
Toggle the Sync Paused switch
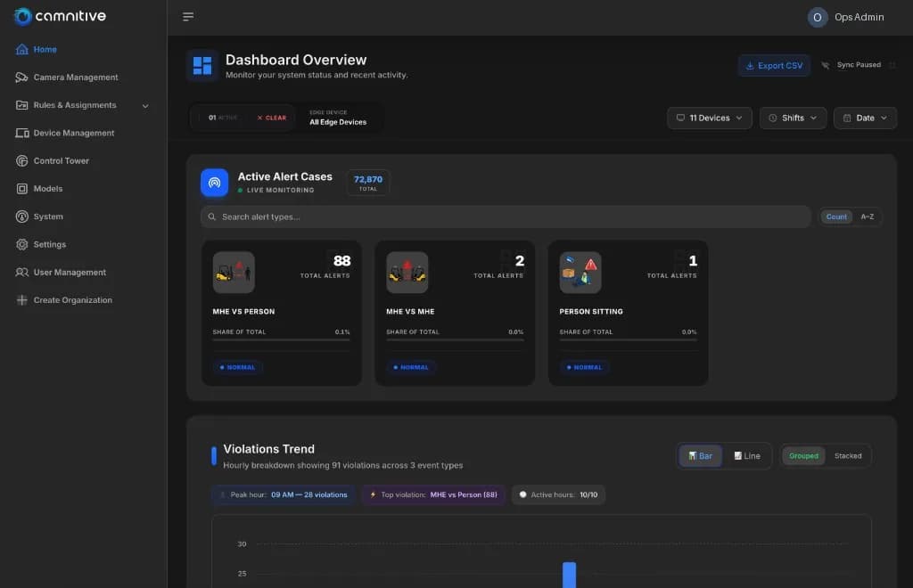[892, 65]
